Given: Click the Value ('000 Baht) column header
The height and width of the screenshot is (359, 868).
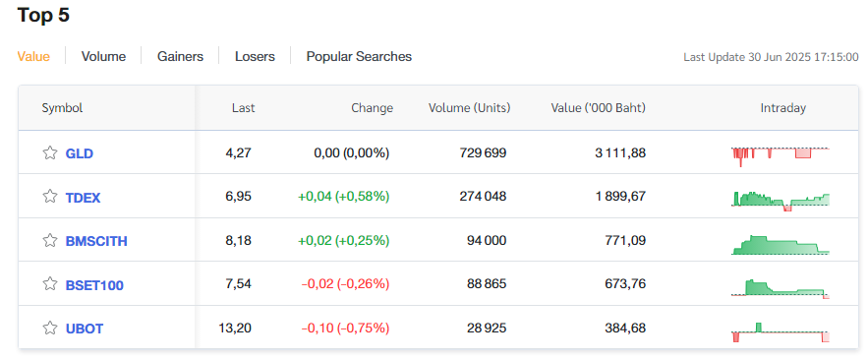Looking at the screenshot, I should [x=599, y=108].
